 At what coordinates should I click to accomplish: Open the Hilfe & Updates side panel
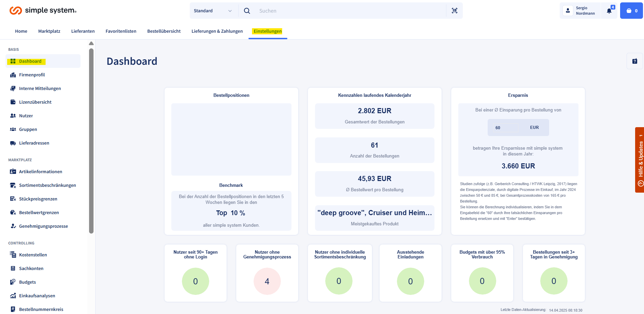tap(640, 160)
